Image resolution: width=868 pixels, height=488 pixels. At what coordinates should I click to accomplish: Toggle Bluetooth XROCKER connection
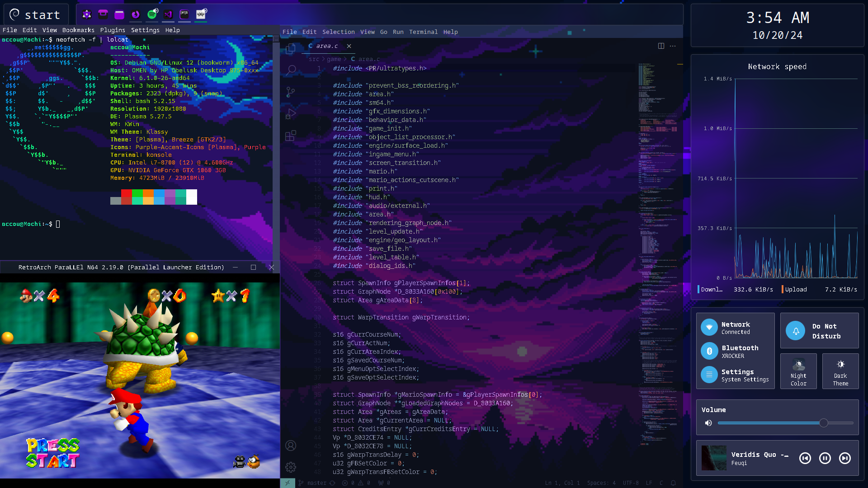[735, 352]
